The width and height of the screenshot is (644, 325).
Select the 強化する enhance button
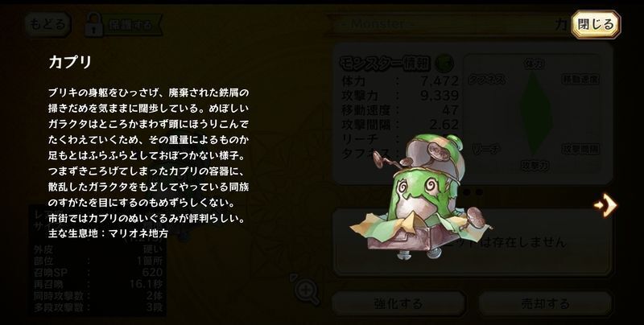[x=398, y=303]
